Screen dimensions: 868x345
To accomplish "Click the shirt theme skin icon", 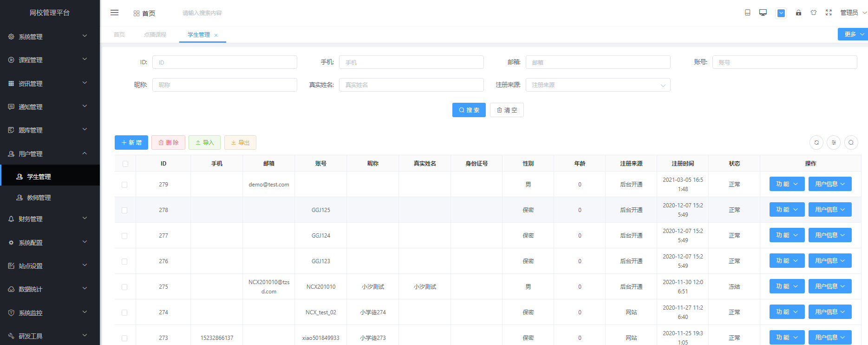I will tap(814, 13).
